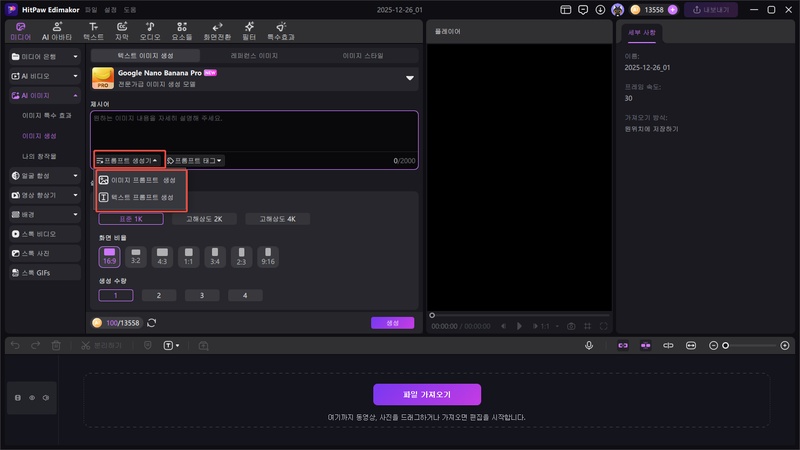Take a player snapshot with camera icon
The height and width of the screenshot is (450, 800).
571,326
